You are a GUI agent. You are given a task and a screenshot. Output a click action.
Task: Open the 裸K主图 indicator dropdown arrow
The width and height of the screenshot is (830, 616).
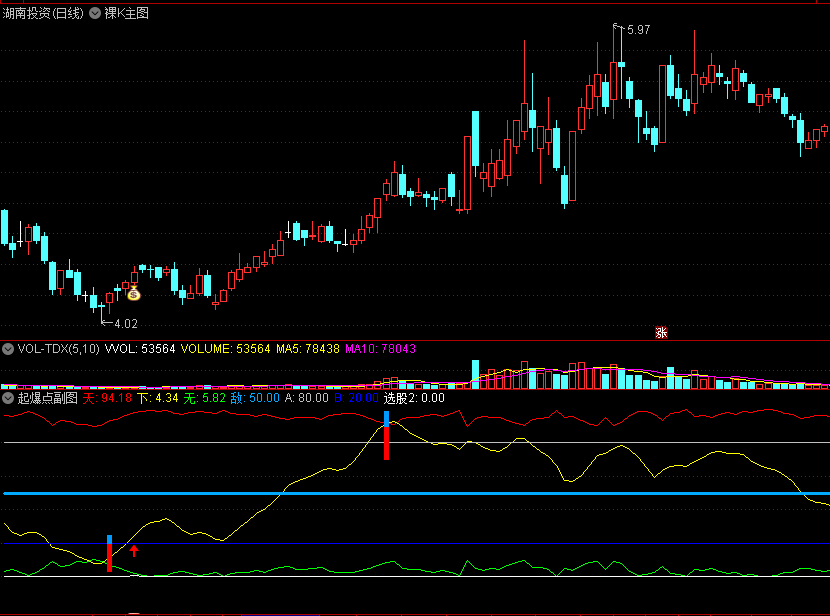point(95,13)
